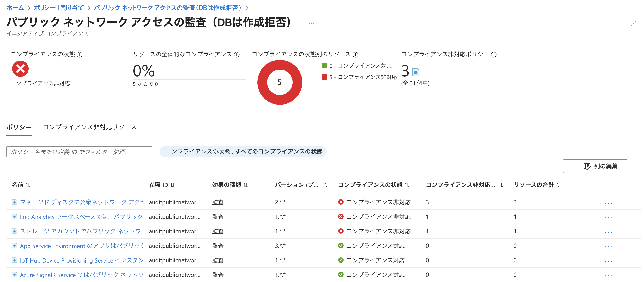Click the 0% overall compliance value
Viewport: 644px width, 282px height.
tap(144, 70)
